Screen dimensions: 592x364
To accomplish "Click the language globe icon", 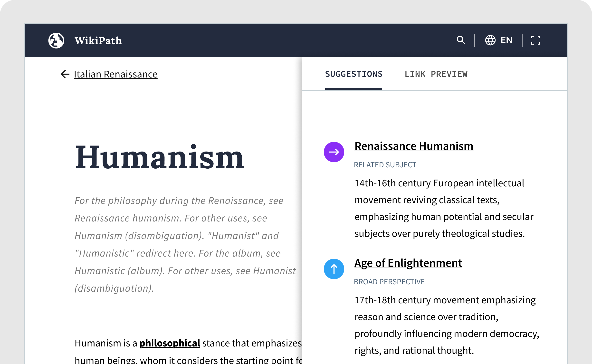I will tap(490, 40).
